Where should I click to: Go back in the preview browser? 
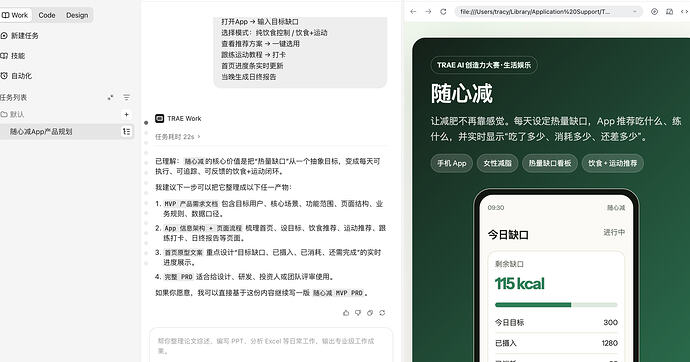(x=413, y=12)
